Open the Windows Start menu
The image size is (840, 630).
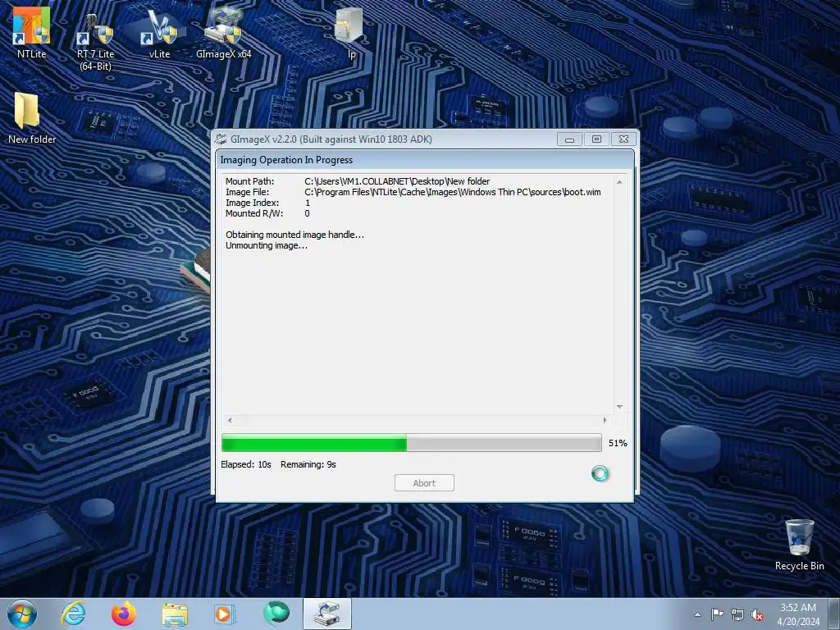[x=22, y=614]
